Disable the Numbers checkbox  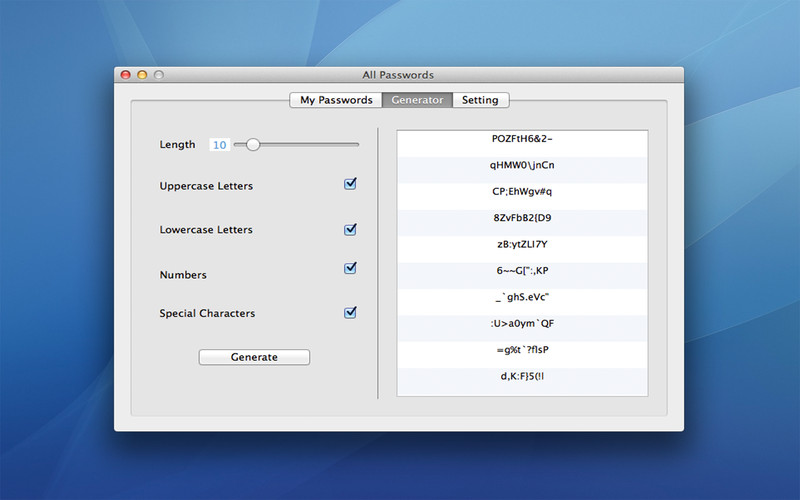(x=350, y=268)
